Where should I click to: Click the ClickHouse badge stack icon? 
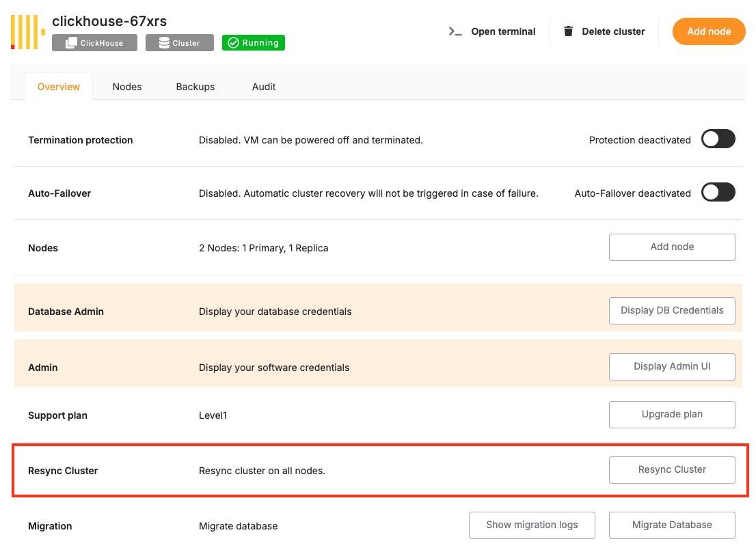click(71, 43)
